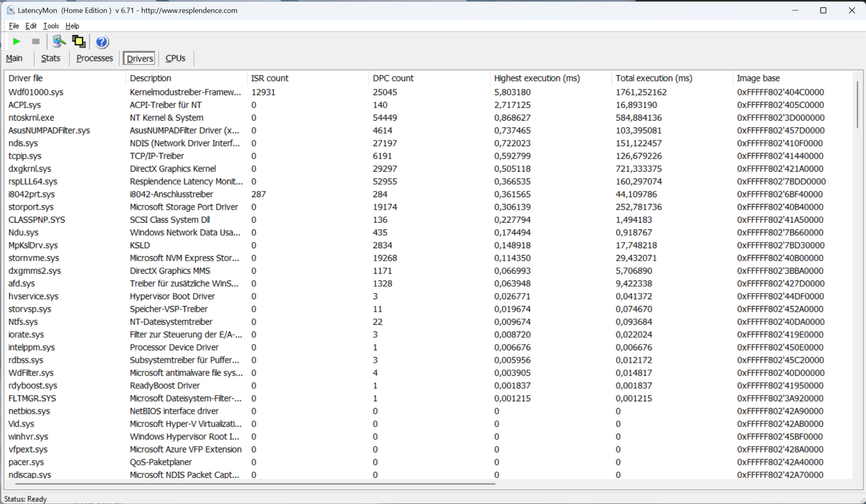Open the Tools menu
The image size is (866, 504).
[x=51, y=26]
